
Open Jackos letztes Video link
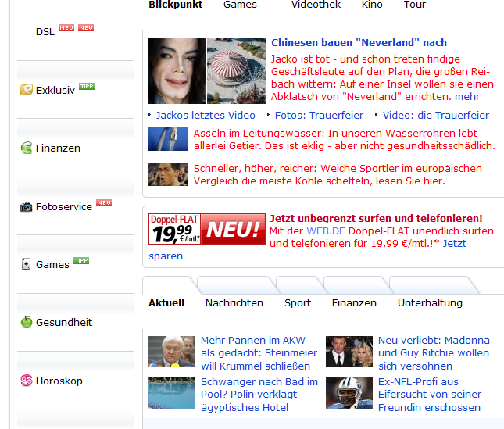coord(206,115)
